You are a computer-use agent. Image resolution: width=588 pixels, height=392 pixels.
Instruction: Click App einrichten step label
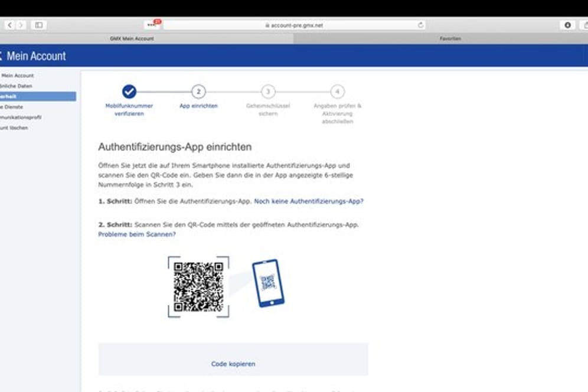[198, 106]
